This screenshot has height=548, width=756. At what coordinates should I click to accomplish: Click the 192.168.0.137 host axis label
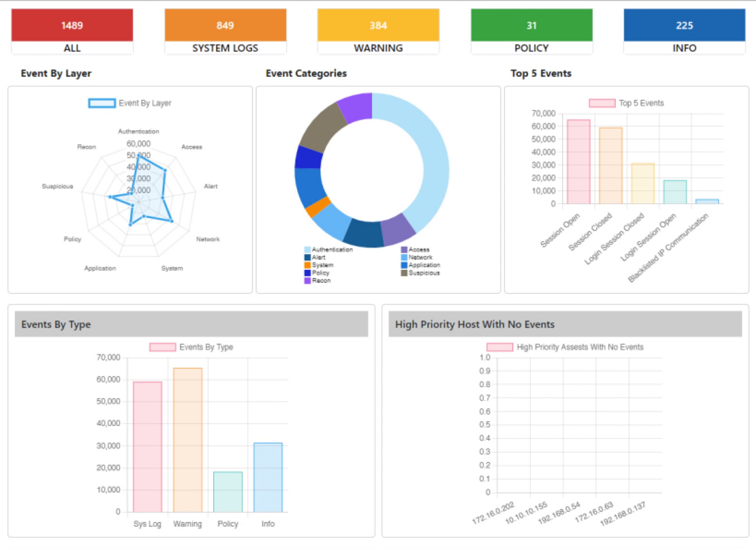[623, 514]
